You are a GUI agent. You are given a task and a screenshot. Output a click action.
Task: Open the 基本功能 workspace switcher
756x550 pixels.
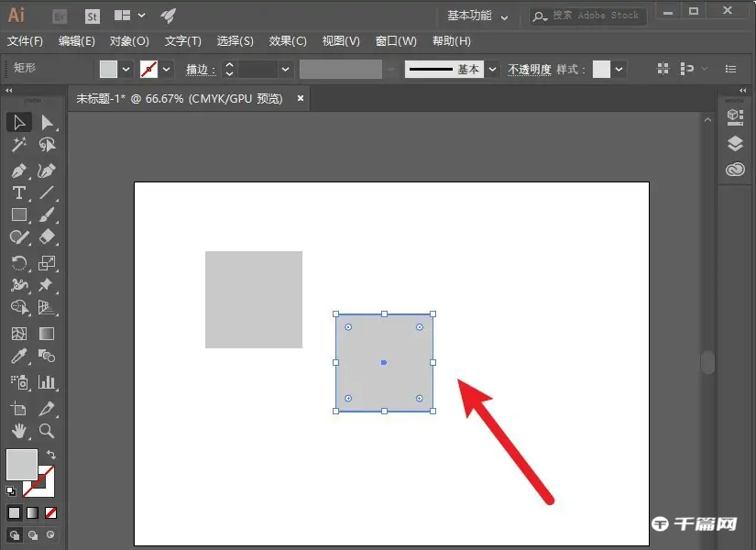[472, 16]
